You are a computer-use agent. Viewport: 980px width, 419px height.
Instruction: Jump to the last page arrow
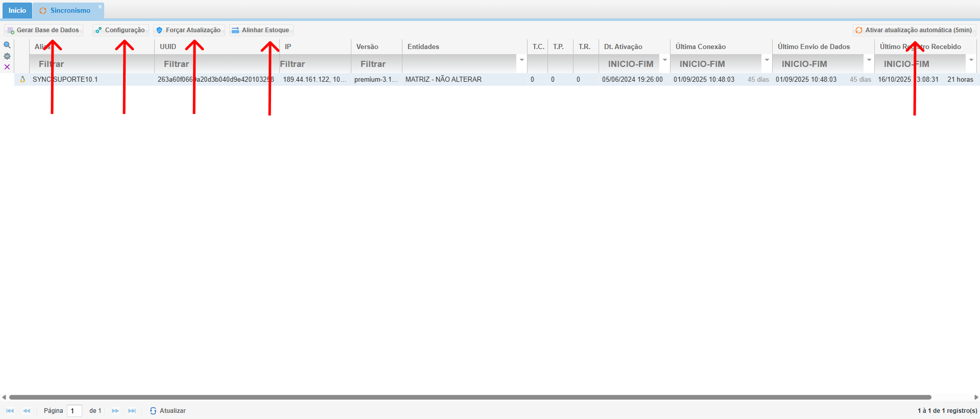coord(132,411)
